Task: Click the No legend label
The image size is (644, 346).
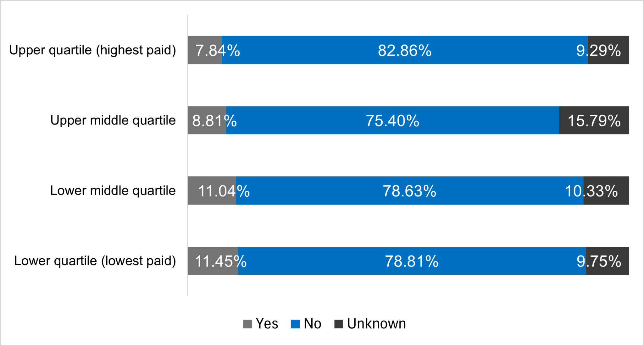Action: (x=313, y=324)
